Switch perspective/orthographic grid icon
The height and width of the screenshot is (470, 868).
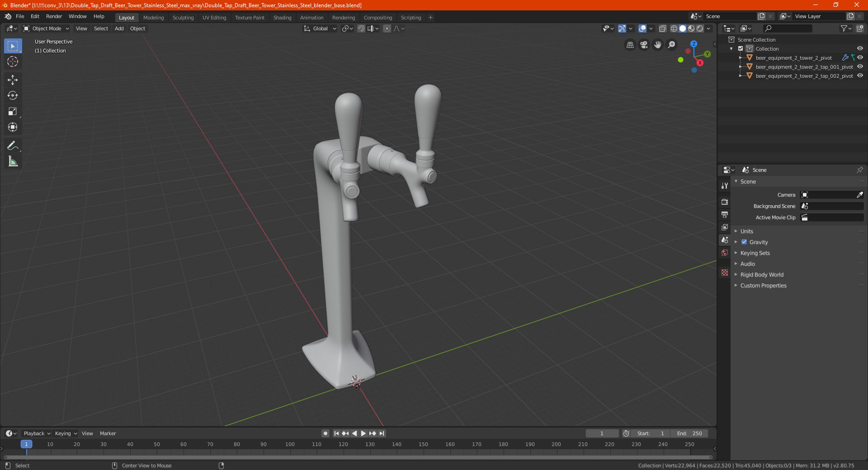630,45
